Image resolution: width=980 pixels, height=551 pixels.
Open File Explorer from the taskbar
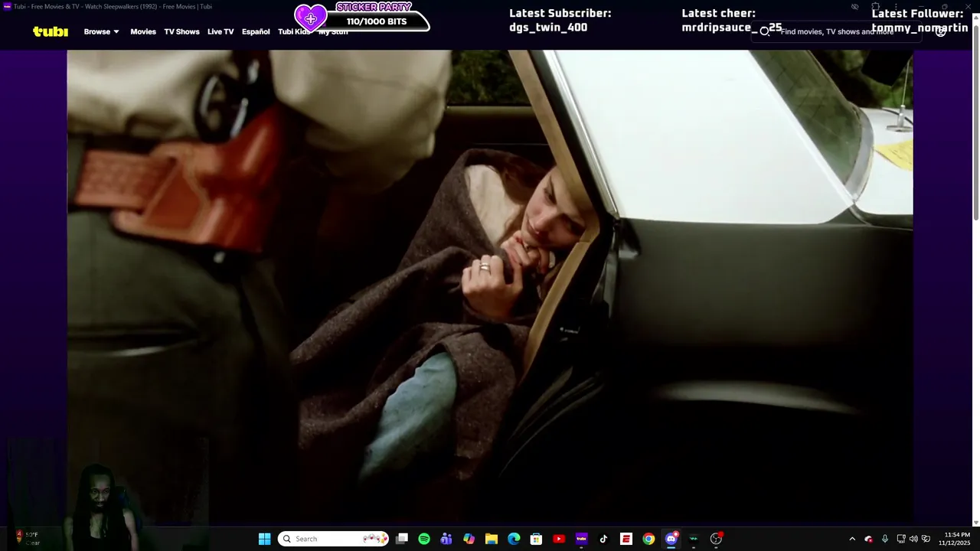point(492,539)
